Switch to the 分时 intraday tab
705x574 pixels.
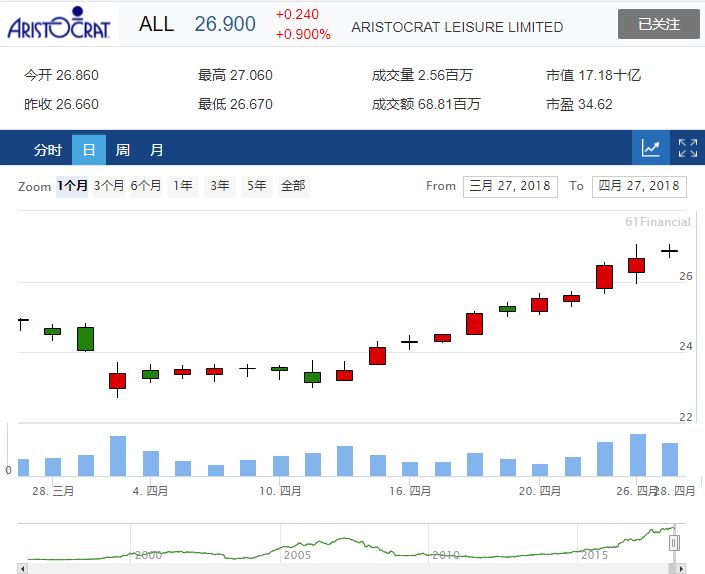tap(48, 150)
